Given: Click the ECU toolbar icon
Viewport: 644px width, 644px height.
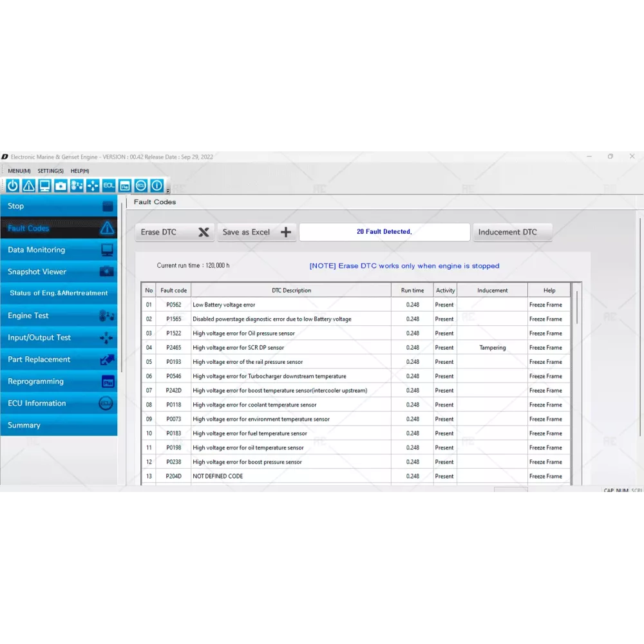Looking at the screenshot, I should click(141, 186).
